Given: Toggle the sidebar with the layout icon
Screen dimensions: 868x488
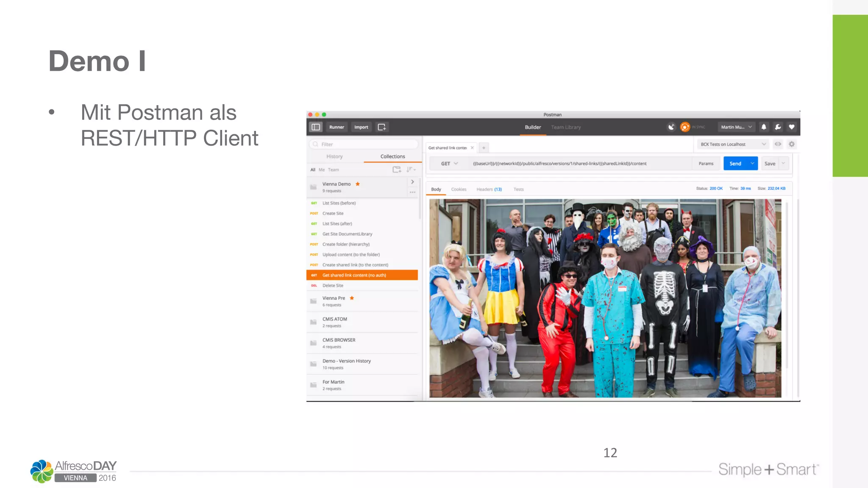Looking at the screenshot, I should click(x=316, y=127).
